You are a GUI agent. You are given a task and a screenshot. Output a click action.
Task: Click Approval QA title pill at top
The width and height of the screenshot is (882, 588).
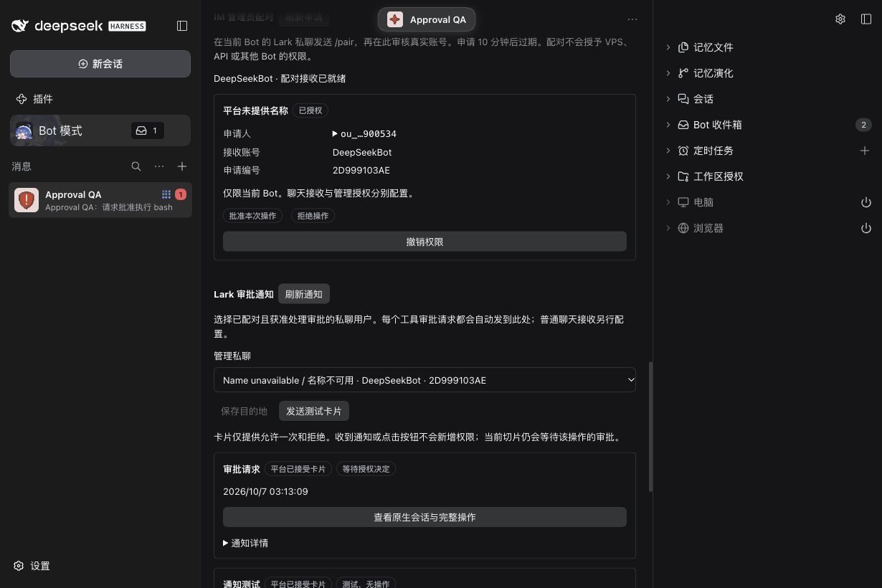[427, 19]
